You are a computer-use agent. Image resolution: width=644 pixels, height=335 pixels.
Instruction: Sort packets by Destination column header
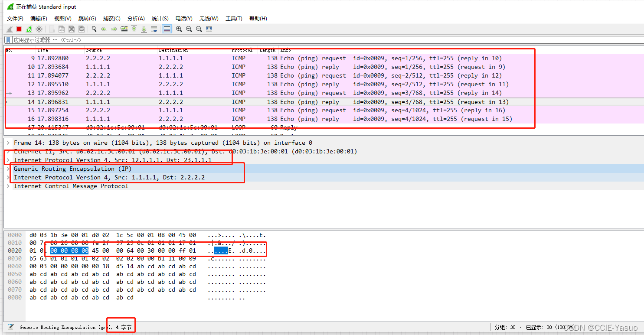193,50
